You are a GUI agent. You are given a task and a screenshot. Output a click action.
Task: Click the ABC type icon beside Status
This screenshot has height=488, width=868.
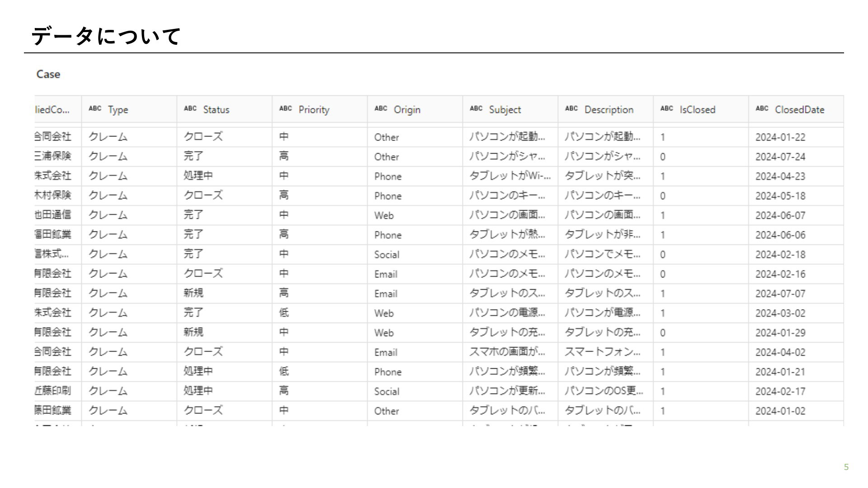tap(190, 108)
